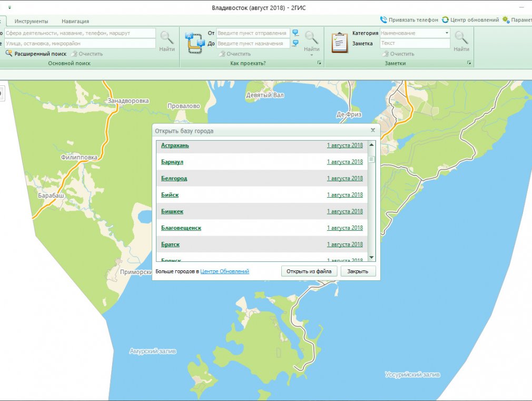Click the clipboard notes icon in Заметки
532x401 pixels.
340,43
